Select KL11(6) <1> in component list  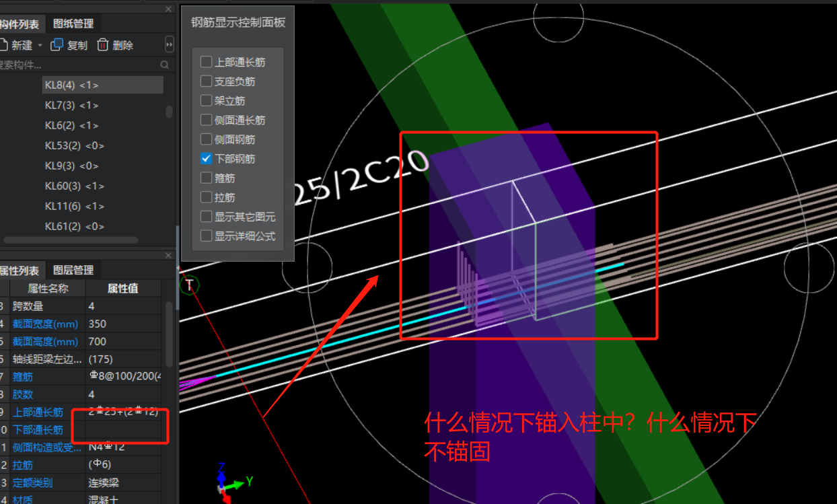coord(75,206)
